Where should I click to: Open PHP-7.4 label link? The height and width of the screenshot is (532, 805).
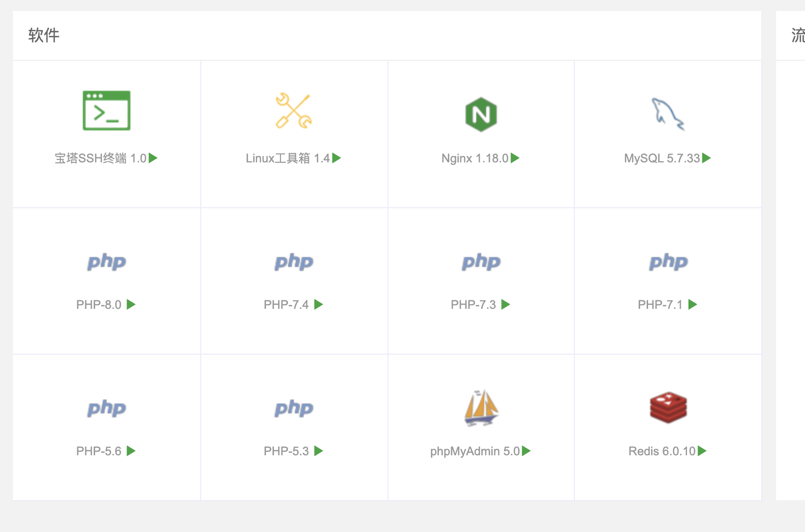click(x=286, y=305)
